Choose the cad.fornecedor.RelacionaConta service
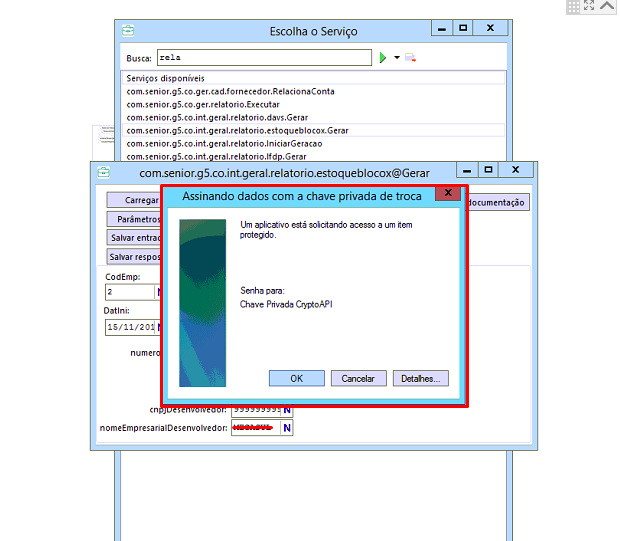The height and width of the screenshot is (541, 620). pyautogui.click(x=230, y=91)
